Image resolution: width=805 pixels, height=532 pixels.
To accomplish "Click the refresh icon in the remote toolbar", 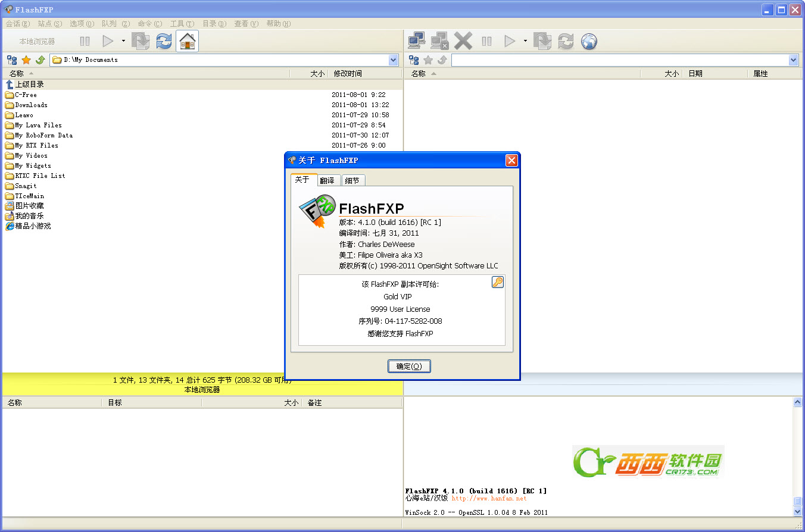I will click(566, 41).
